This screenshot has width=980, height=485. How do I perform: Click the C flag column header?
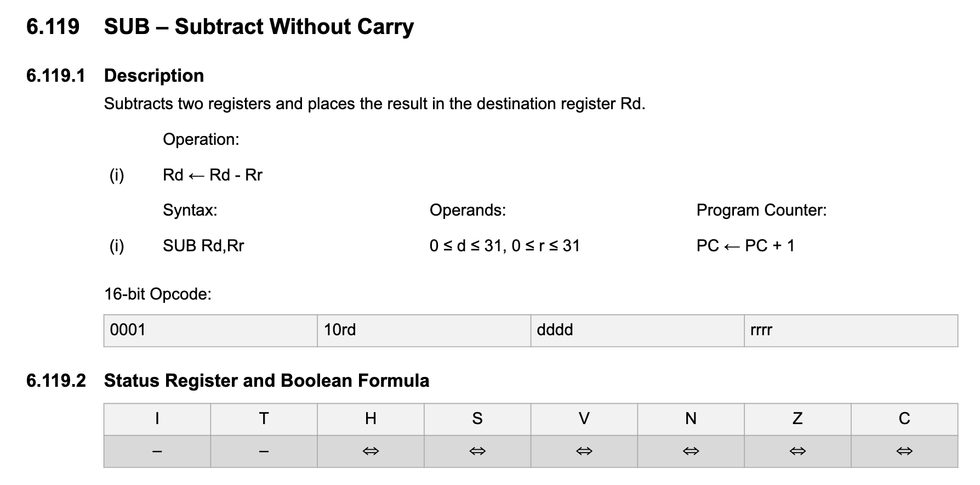coord(904,419)
